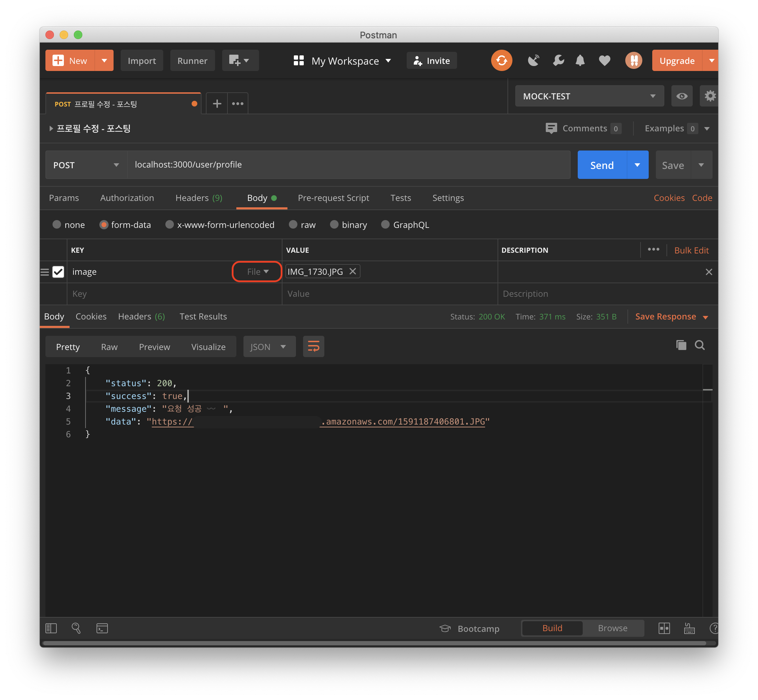The height and width of the screenshot is (700, 758).
Task: Open notifications bell icon
Action: pos(580,61)
